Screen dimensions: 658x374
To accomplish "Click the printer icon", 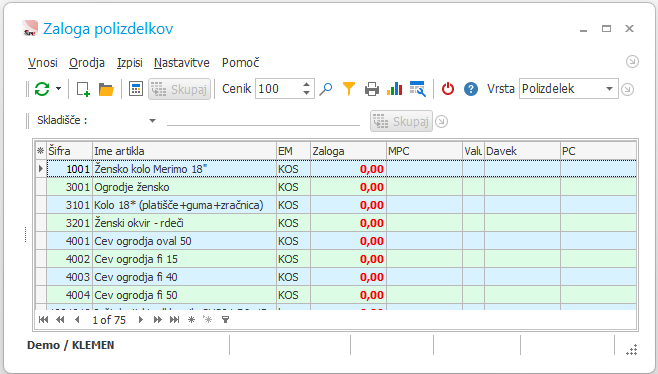I will 372,89.
